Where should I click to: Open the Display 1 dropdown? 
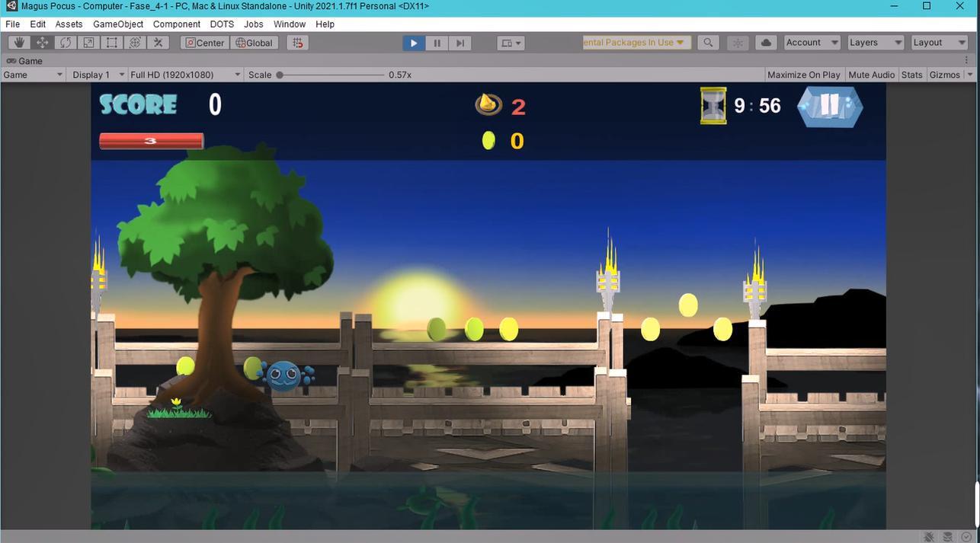[98, 75]
